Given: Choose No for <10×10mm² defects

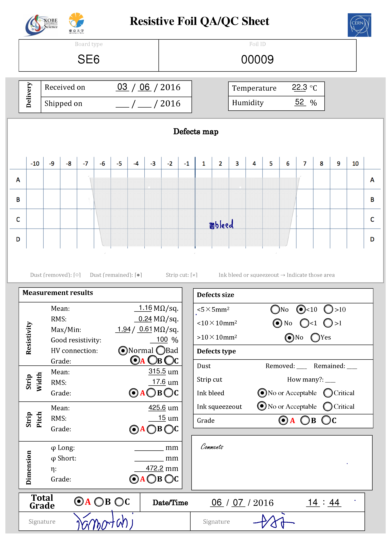Looking at the screenshot, I should point(277,323).
